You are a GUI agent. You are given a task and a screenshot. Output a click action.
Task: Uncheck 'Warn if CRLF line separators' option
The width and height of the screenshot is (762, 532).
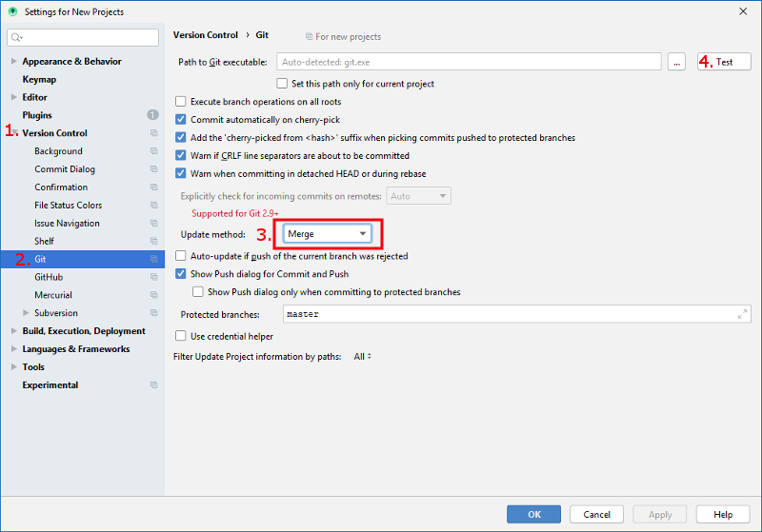(x=180, y=155)
